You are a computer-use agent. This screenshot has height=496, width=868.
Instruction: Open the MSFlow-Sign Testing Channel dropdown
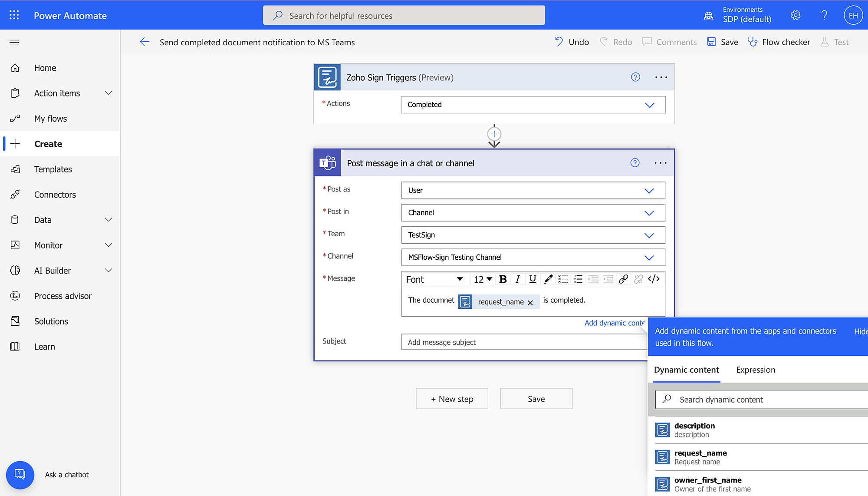tap(533, 257)
